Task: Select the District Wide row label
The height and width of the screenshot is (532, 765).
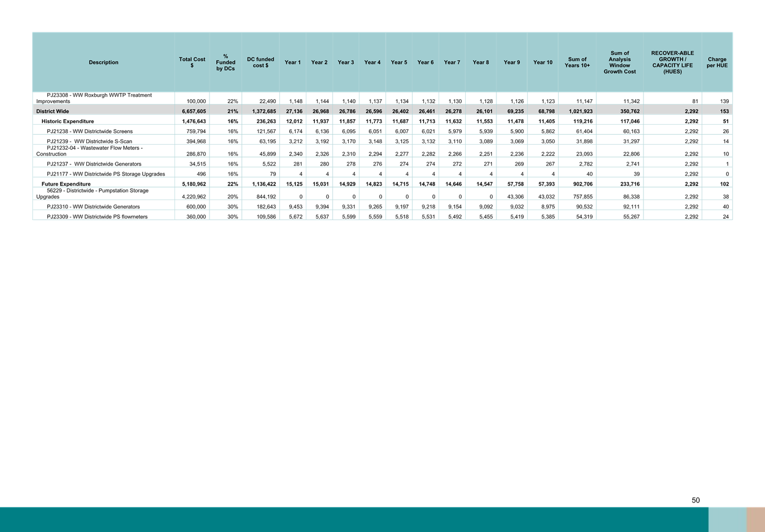Action: click(53, 111)
